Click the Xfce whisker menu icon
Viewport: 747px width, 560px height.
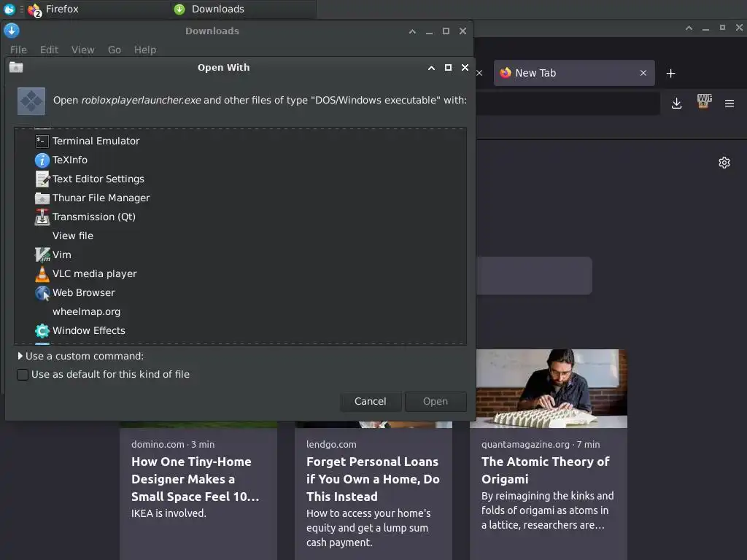[9, 9]
